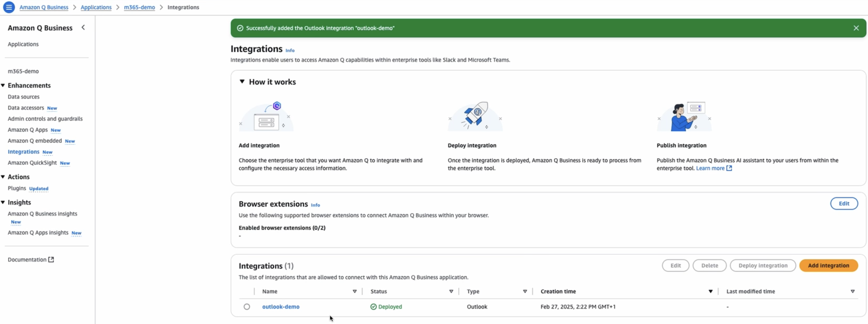Collapse the Enhancements sidebar group

(3, 85)
